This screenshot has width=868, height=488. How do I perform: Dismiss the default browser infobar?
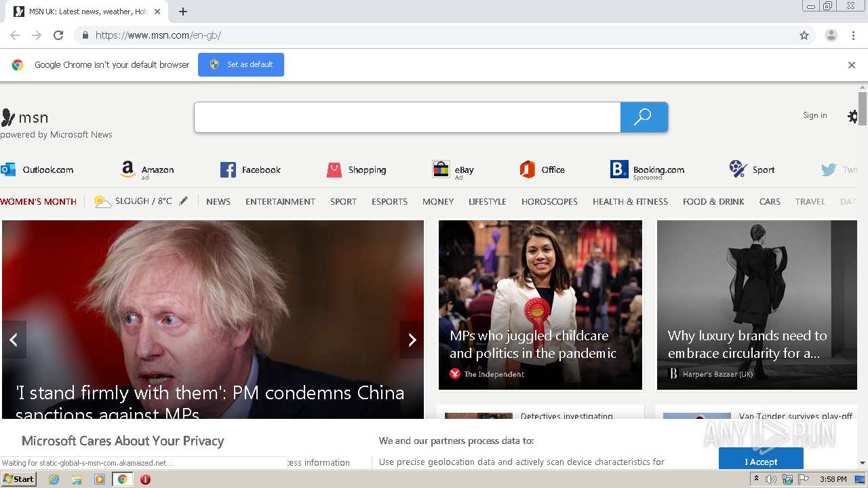852,65
